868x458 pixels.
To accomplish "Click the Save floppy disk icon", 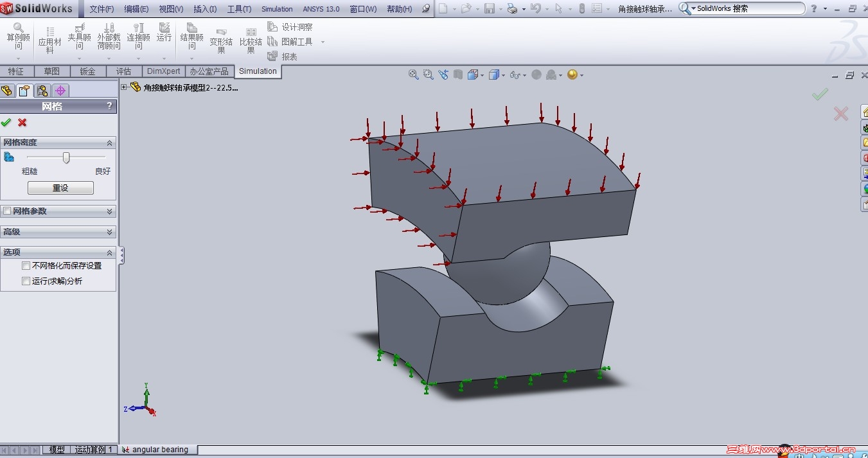I will point(489,9).
